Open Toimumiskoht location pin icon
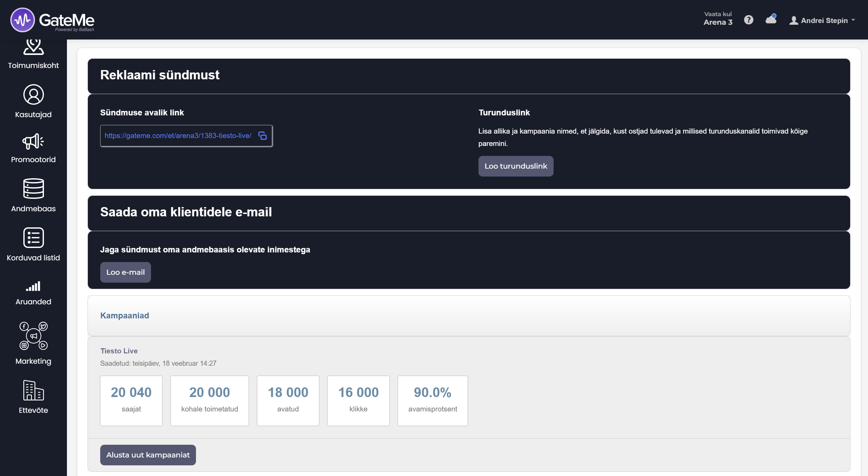 [x=33, y=47]
